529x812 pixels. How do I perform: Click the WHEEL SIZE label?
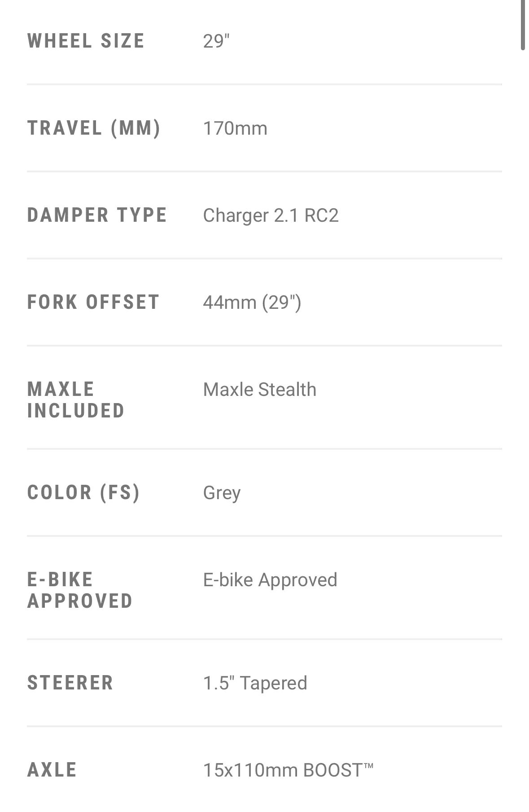point(86,41)
